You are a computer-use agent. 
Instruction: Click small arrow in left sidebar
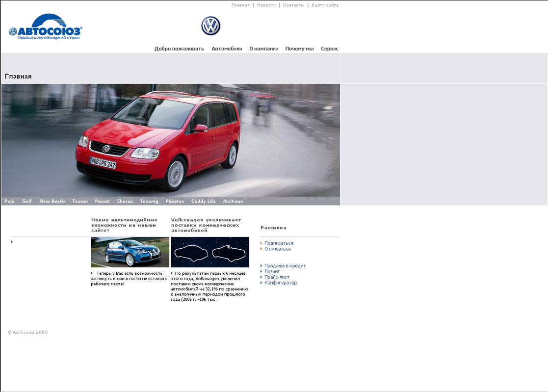click(12, 242)
